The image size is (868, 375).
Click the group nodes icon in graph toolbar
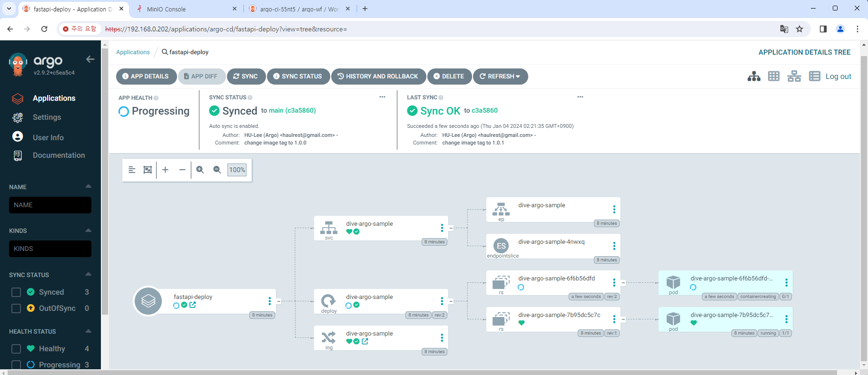[148, 170]
